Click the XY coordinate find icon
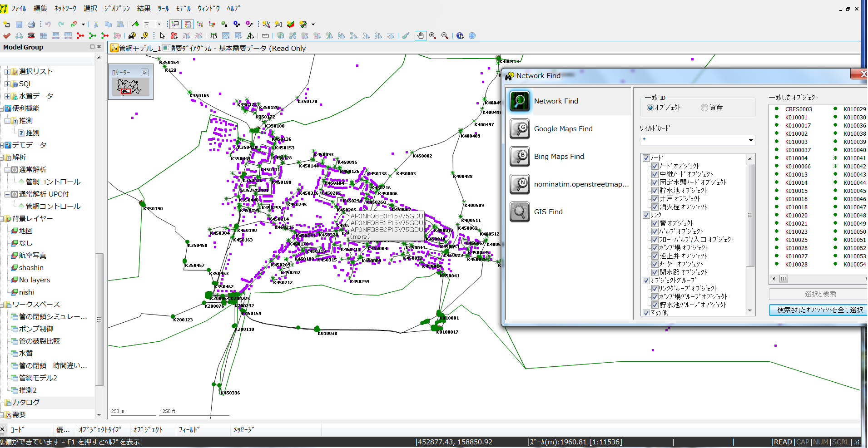868x448 pixels. [145, 35]
